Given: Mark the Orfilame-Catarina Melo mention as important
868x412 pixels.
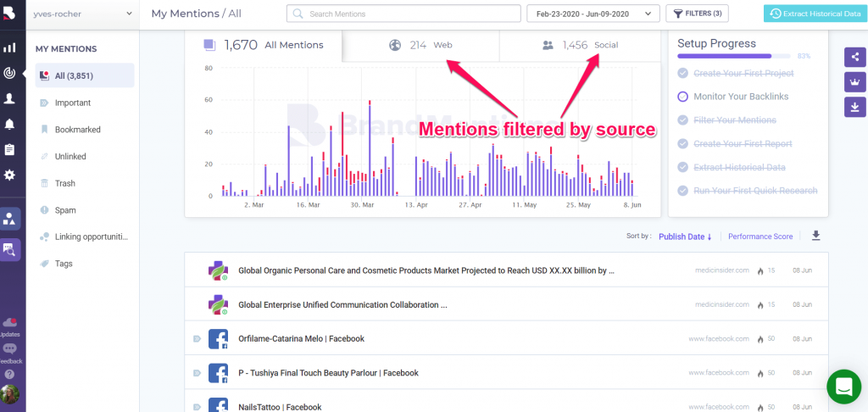Looking at the screenshot, I should pyautogui.click(x=197, y=338).
